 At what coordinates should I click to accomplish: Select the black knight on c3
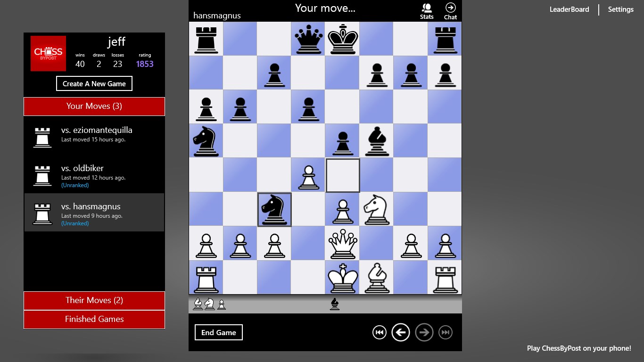274,209
